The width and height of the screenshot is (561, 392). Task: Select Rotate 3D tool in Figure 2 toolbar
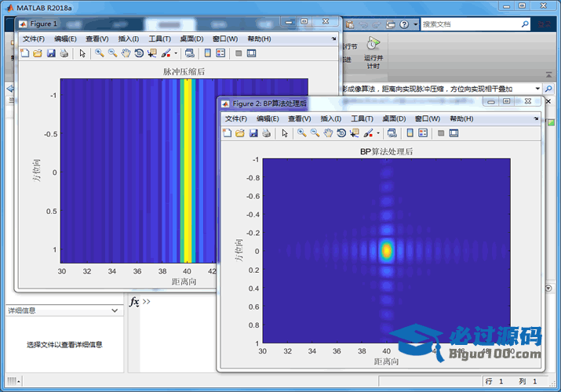pyautogui.click(x=341, y=133)
